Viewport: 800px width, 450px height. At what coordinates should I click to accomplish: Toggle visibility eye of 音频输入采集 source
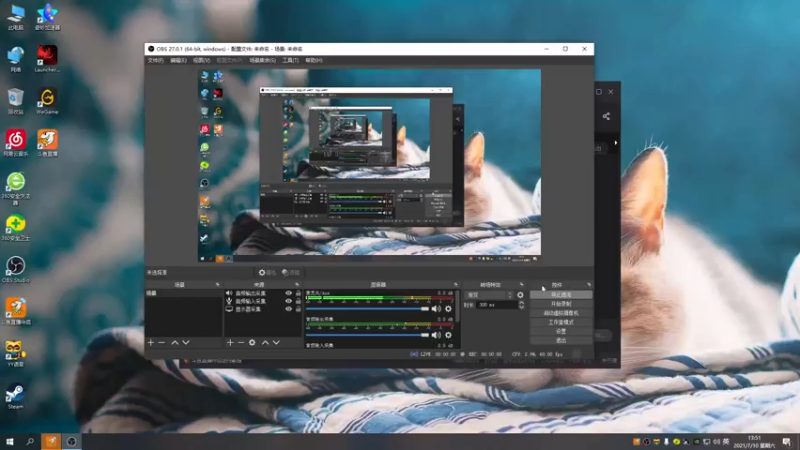pos(288,301)
